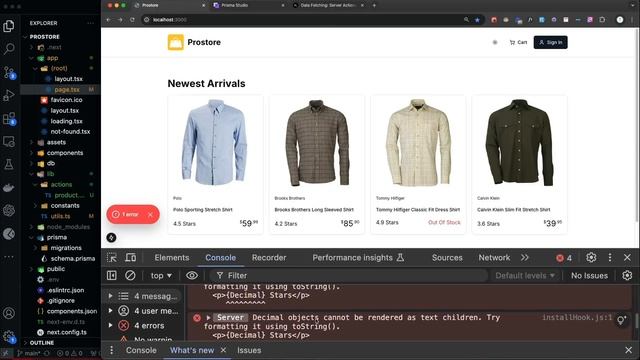Expand the 4 user messages group

click(111, 311)
